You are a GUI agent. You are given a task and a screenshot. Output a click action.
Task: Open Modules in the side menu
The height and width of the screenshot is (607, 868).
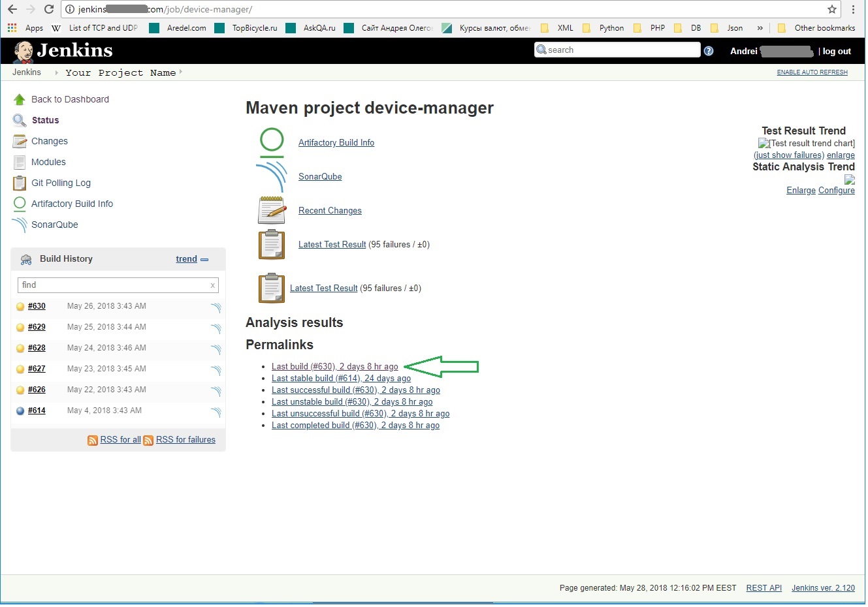pos(48,162)
